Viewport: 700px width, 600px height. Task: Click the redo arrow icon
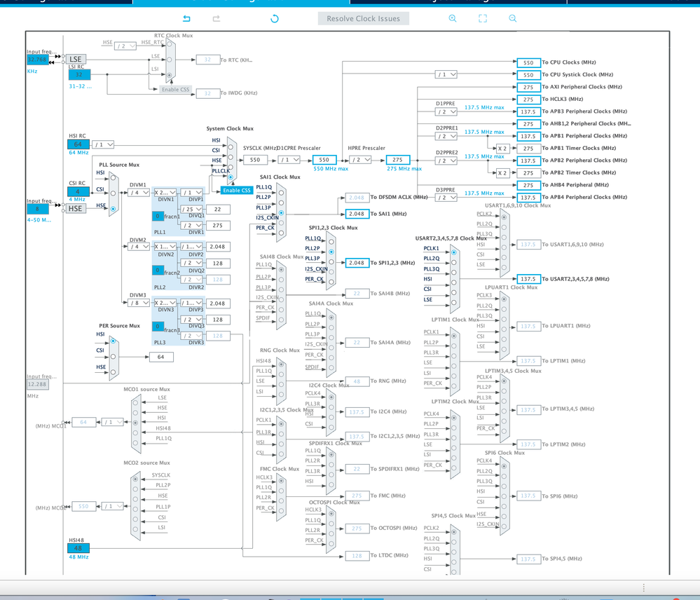217,18
